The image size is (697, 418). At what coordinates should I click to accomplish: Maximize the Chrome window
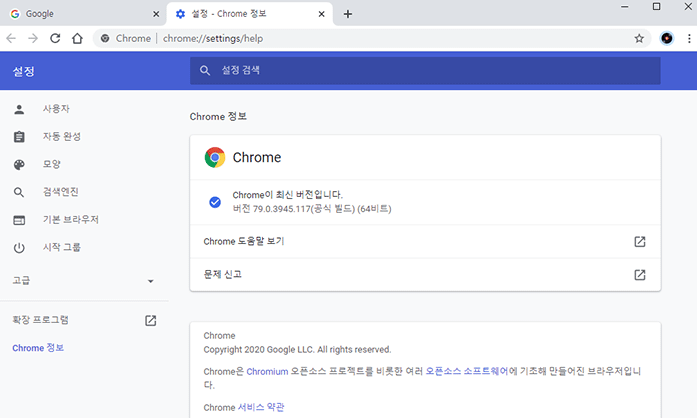point(657,7)
